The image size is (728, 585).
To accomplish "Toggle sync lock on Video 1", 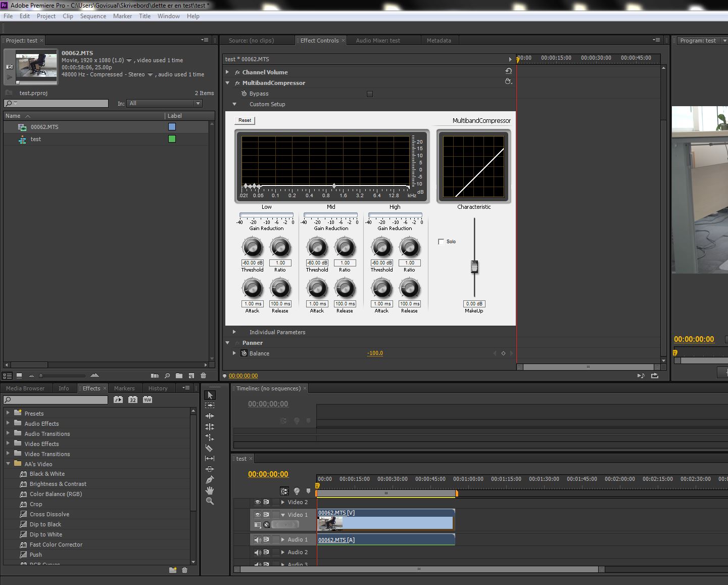I will tap(266, 514).
